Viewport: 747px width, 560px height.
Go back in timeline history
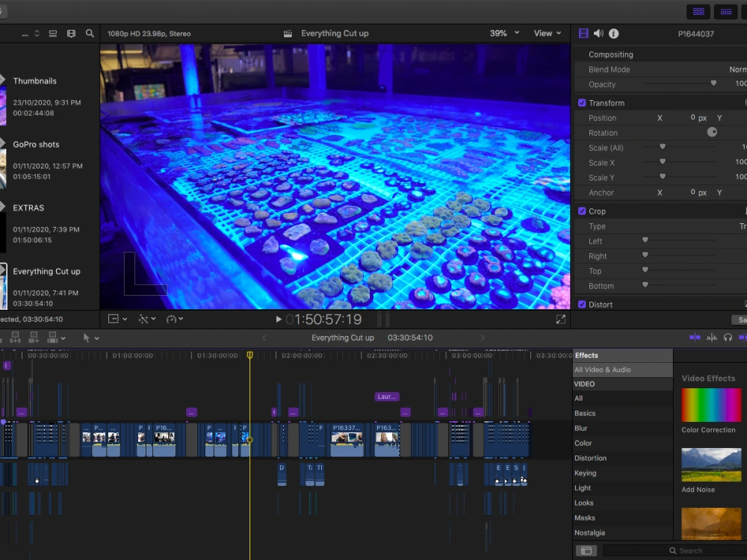[264, 337]
